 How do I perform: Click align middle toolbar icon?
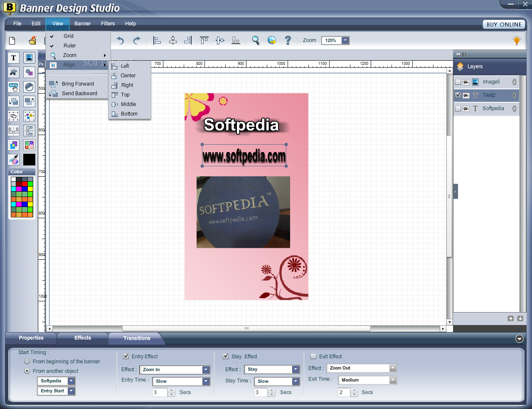(220, 40)
